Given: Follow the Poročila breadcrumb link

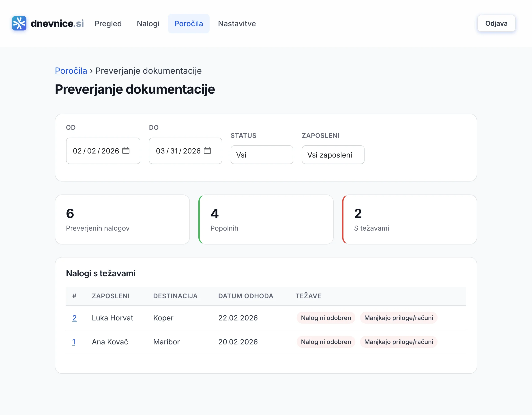Looking at the screenshot, I should click(71, 71).
